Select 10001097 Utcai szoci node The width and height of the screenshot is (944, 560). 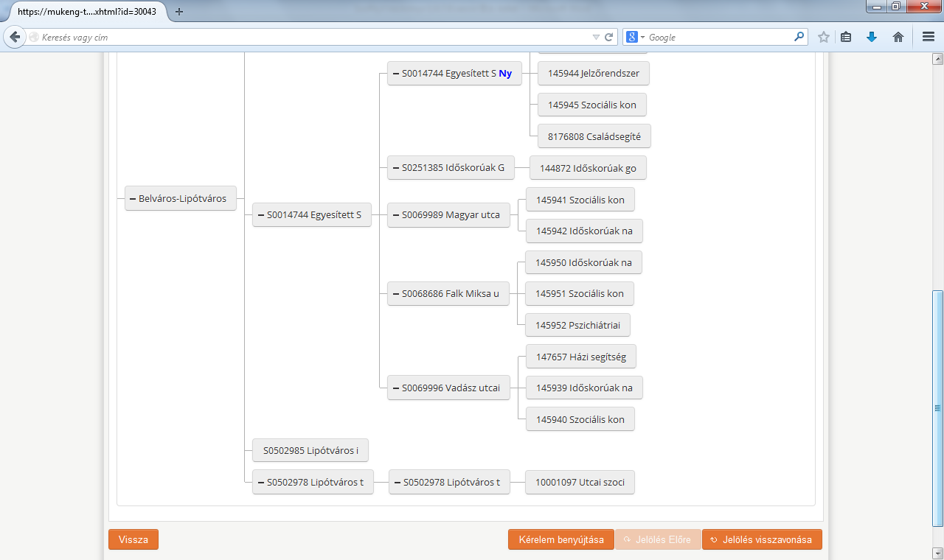coord(580,483)
